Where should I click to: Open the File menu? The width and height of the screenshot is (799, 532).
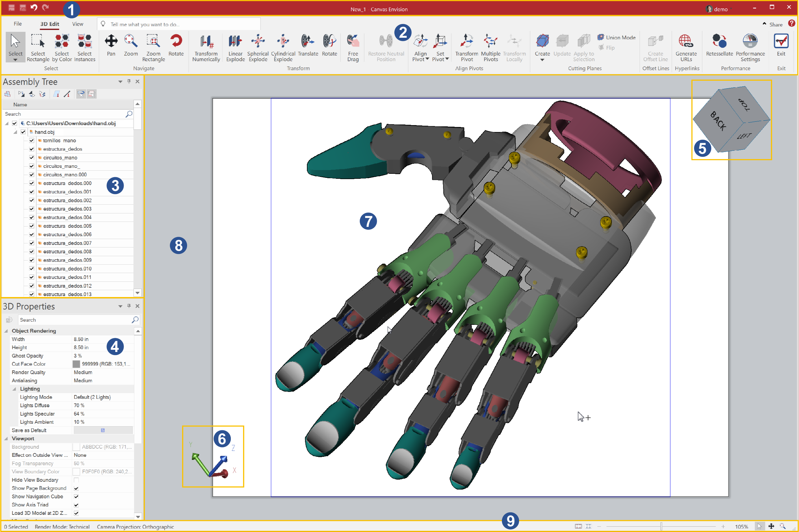coord(18,24)
